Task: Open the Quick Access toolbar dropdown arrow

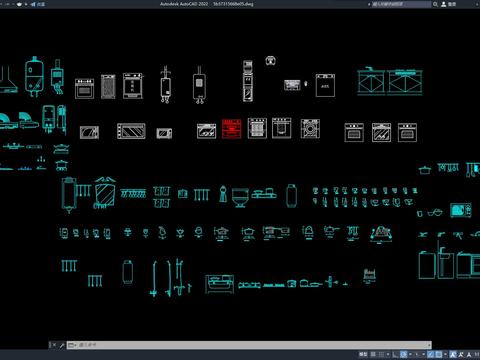Action: (x=26, y=4)
